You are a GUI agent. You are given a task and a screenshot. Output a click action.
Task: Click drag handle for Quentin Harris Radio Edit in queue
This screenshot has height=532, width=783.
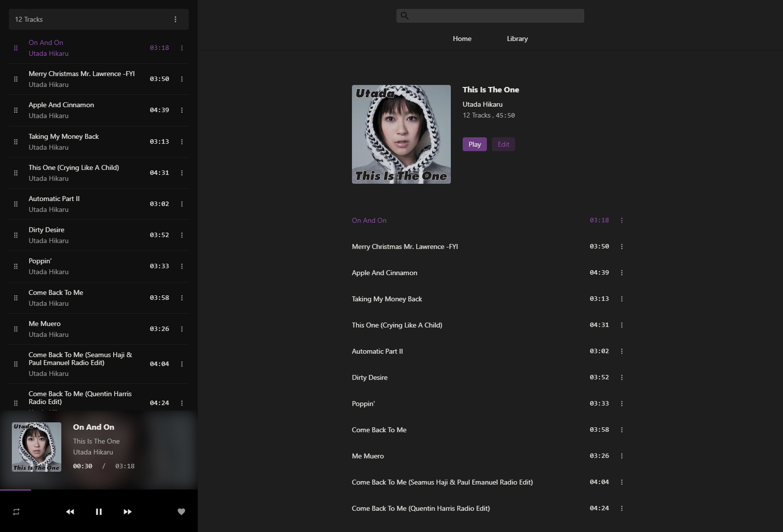click(16, 403)
